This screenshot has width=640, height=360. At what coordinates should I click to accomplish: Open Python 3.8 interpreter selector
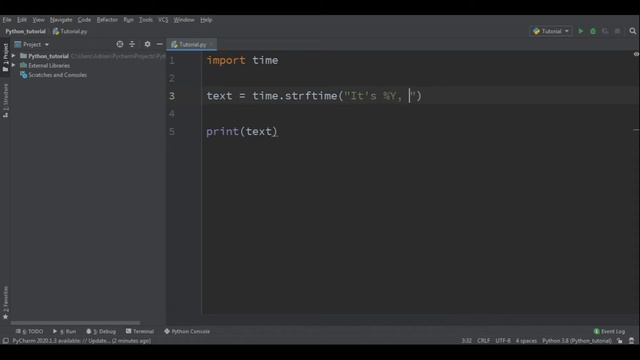(x=576, y=341)
